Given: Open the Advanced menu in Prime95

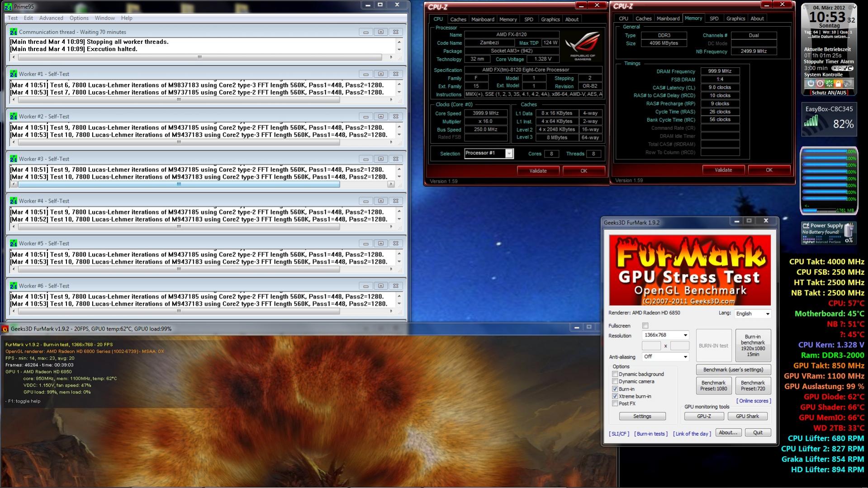Looking at the screenshot, I should (51, 18).
